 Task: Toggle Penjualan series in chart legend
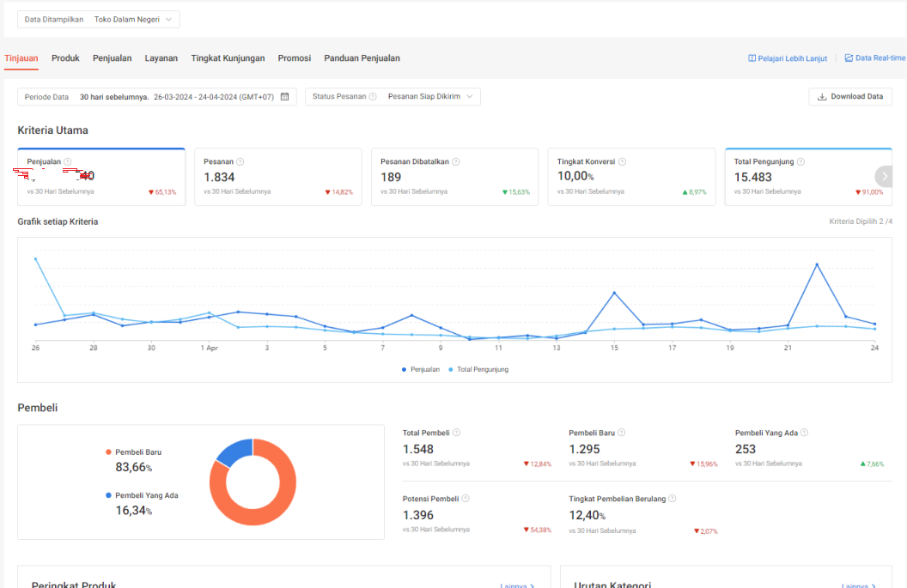(421, 369)
